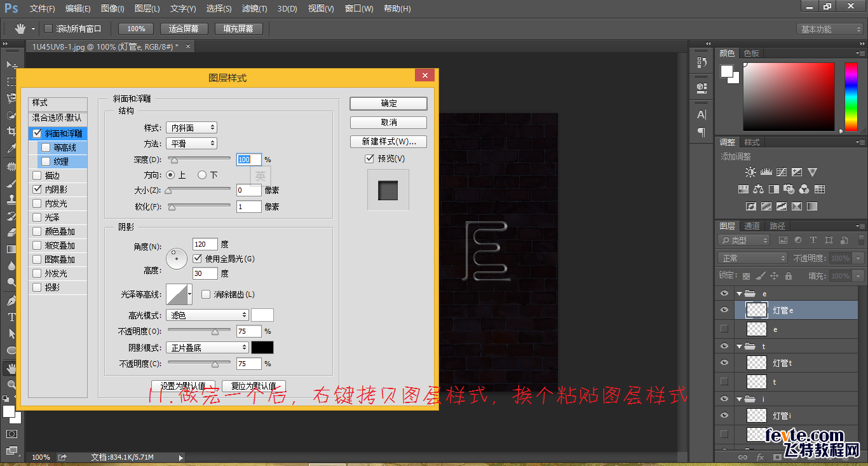Add a Color Balance adjustment
Image resolution: width=868 pixels, height=466 pixels.
[x=759, y=189]
